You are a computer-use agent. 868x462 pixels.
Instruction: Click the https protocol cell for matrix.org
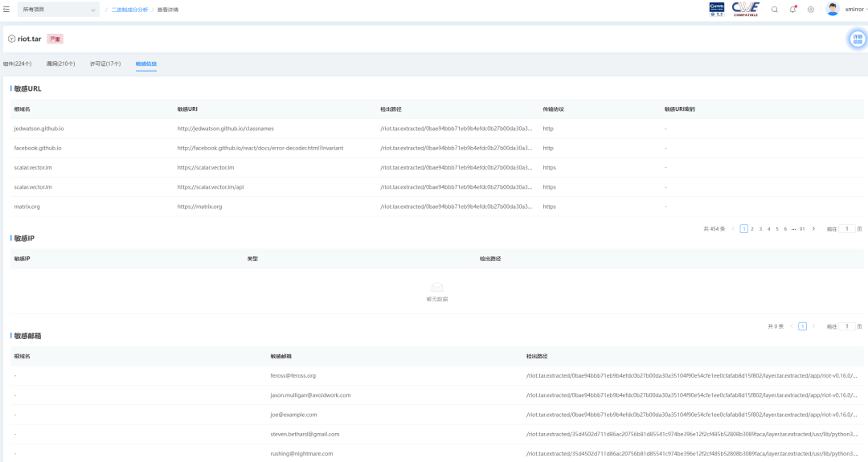[x=549, y=206]
